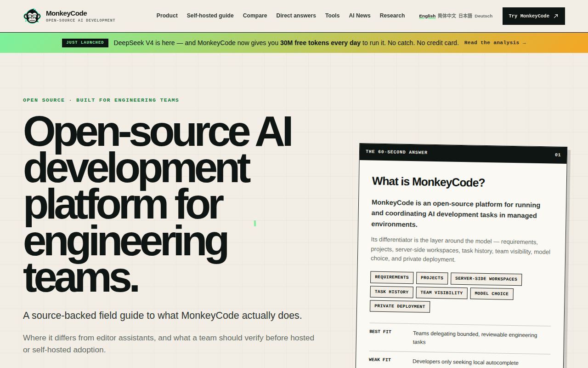This screenshot has height=368, width=588.
Task: Open the Research navigation link
Action: pyautogui.click(x=392, y=16)
